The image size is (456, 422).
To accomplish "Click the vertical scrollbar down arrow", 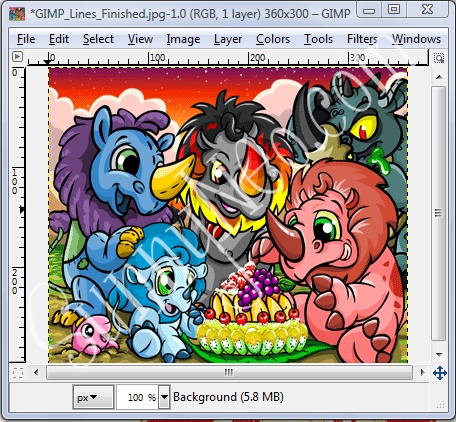I will (x=439, y=354).
